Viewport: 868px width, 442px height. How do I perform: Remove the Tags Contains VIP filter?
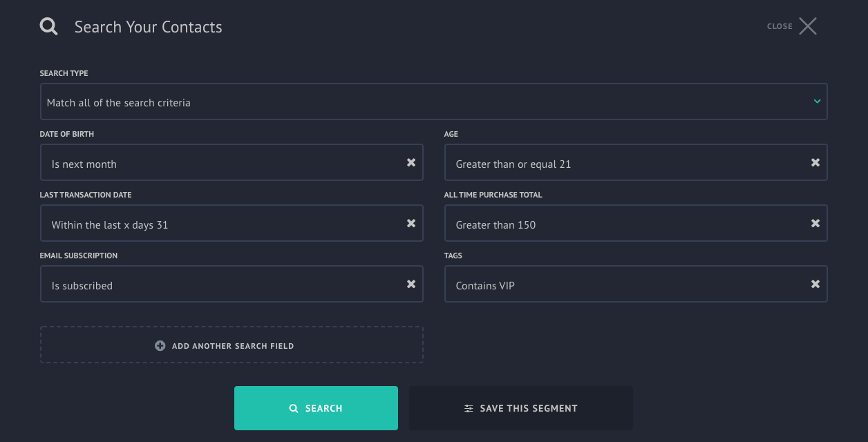point(815,285)
